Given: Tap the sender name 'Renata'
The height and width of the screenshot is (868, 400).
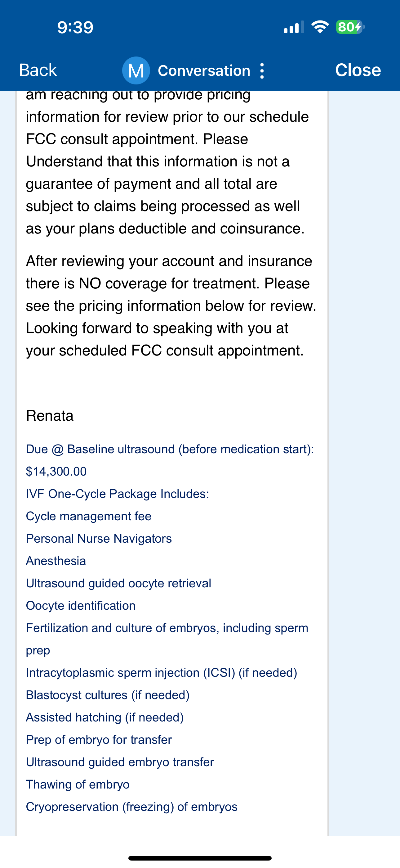Looking at the screenshot, I should [x=50, y=416].
